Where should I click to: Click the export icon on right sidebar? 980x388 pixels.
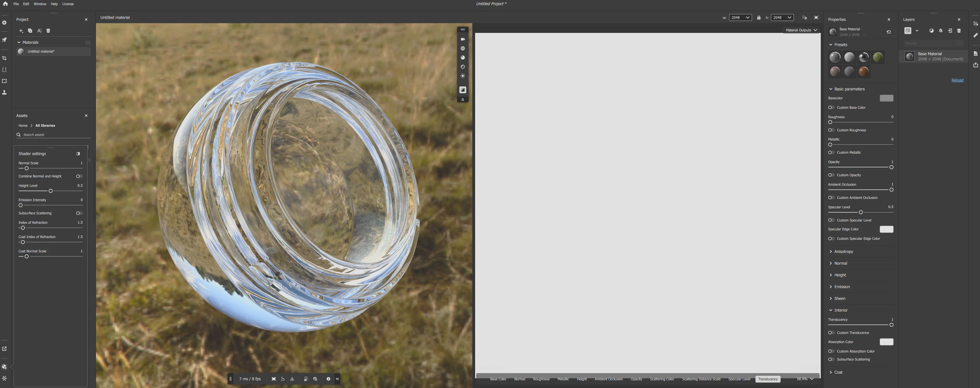coord(975,65)
